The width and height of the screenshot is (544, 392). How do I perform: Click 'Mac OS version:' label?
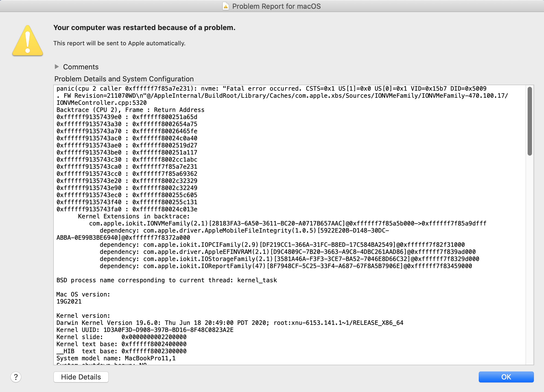click(x=83, y=294)
